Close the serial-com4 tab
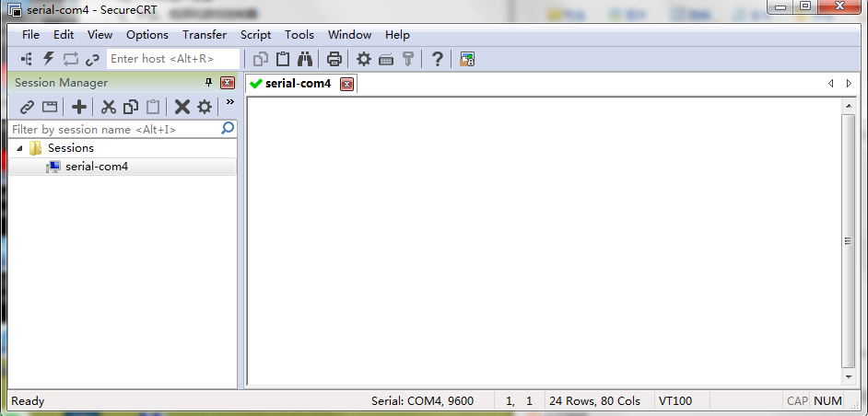This screenshot has height=416, width=868. 346,84
